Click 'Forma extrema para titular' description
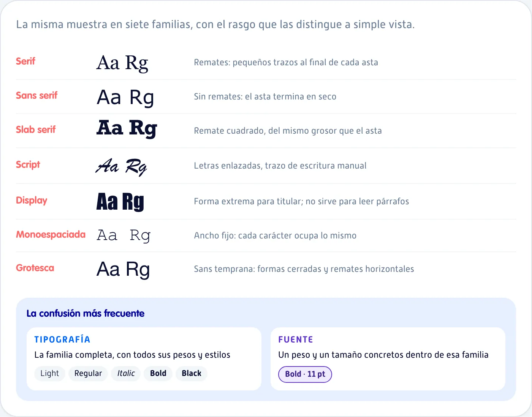The image size is (532, 417). [302, 201]
